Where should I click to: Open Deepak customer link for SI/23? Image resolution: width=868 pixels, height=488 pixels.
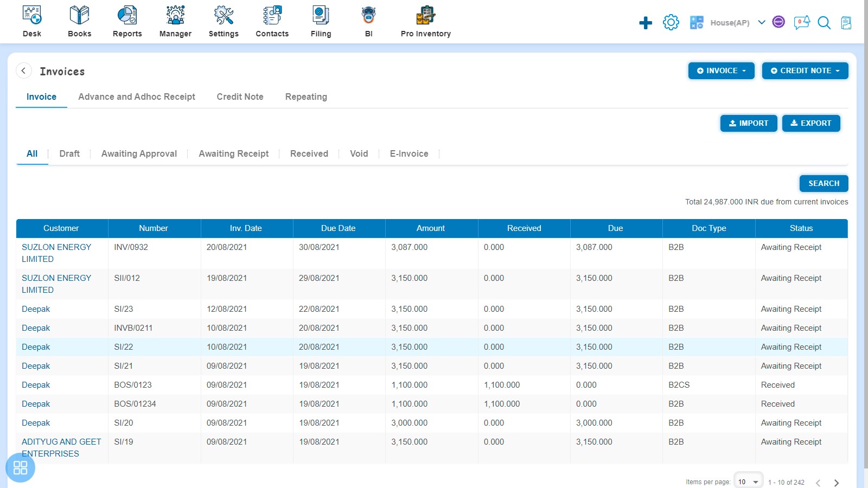pyautogui.click(x=36, y=309)
